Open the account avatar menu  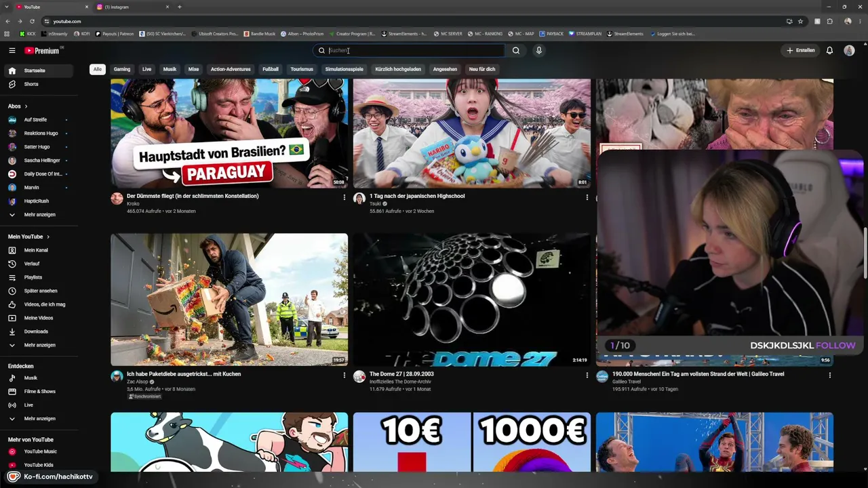(x=849, y=50)
